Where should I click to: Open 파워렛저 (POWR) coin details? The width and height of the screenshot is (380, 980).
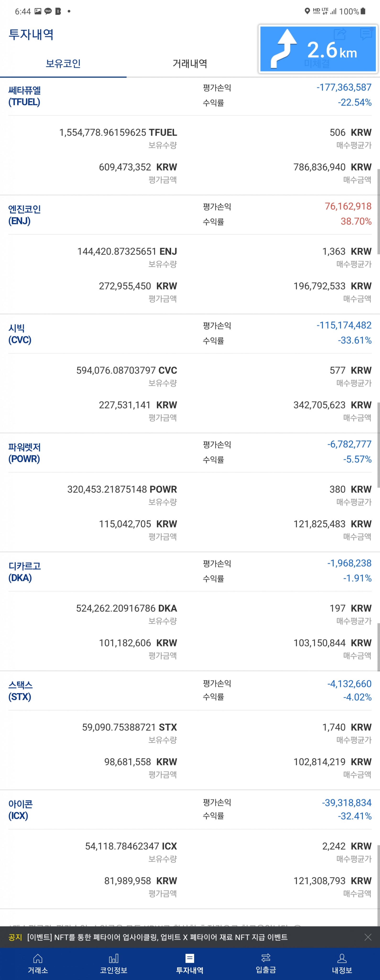click(x=24, y=453)
